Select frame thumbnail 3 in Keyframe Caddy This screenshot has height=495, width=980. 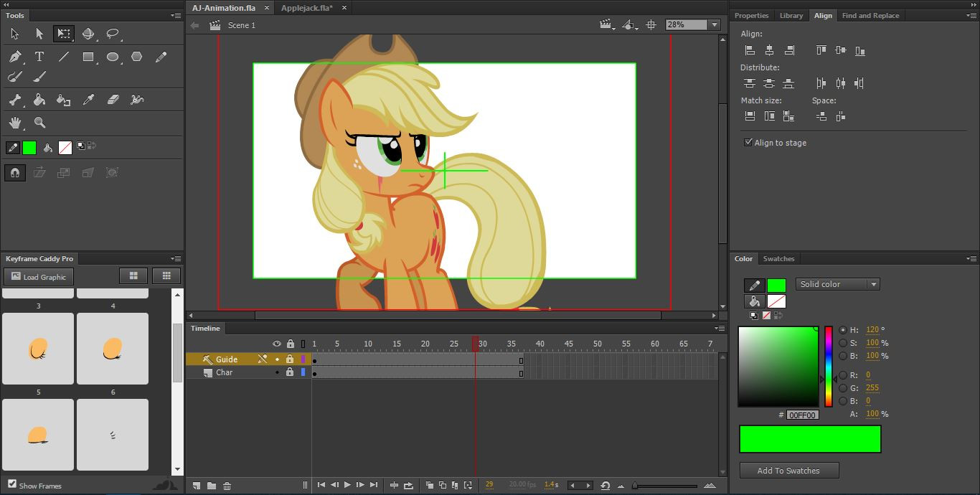38,348
